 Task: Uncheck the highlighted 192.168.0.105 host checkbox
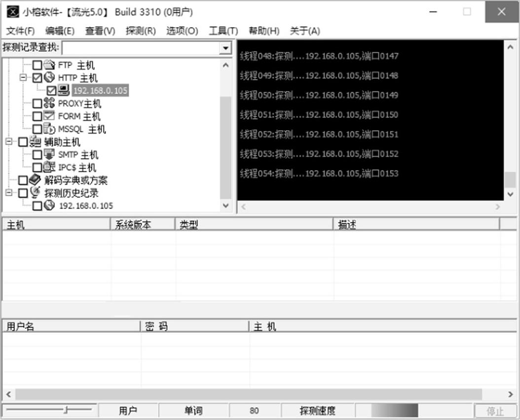pyautogui.click(x=51, y=91)
